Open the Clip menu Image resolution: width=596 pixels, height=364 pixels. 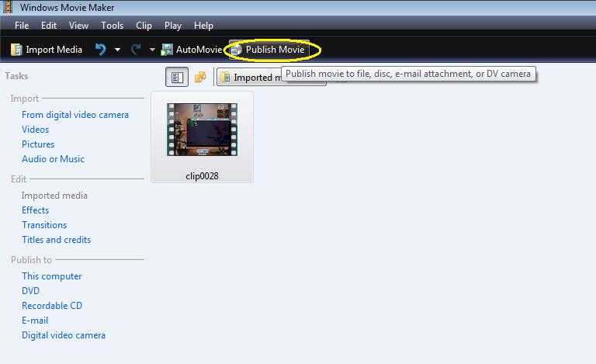[144, 26]
